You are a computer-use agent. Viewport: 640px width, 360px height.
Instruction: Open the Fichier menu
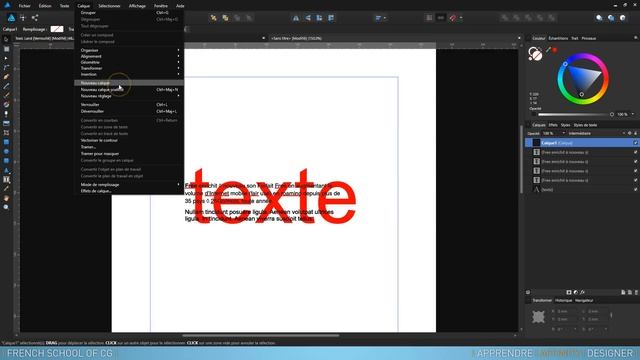24,6
